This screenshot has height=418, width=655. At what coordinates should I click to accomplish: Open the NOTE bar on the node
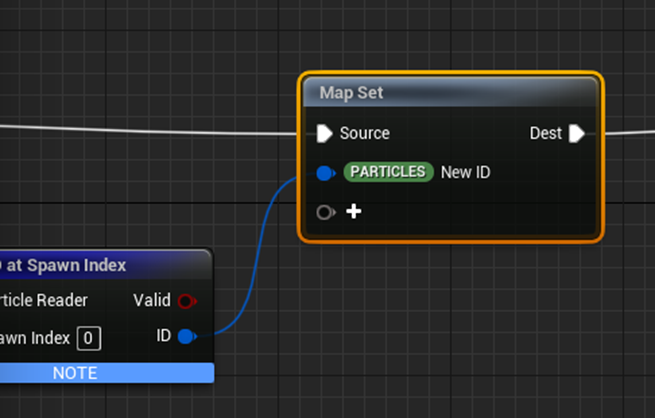point(107,373)
